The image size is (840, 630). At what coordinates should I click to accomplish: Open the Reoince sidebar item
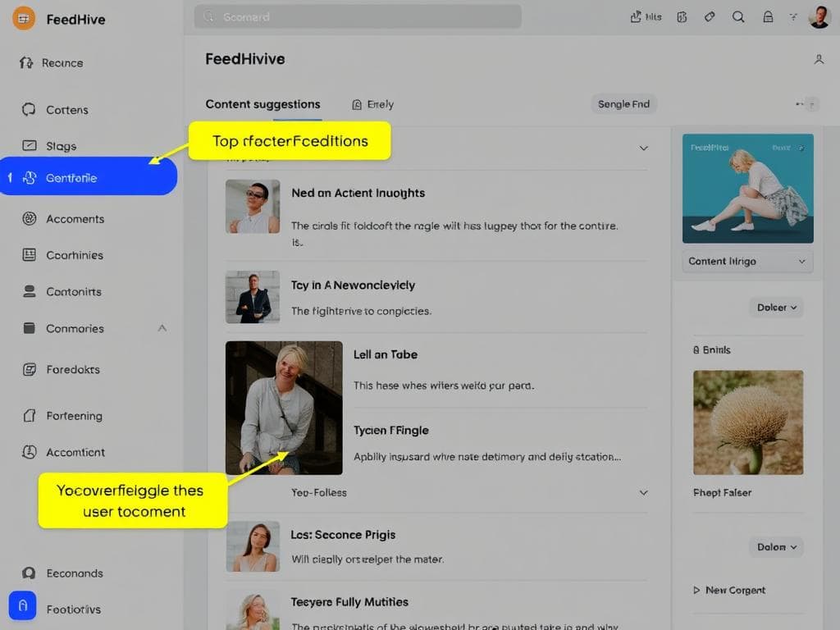(x=52, y=62)
